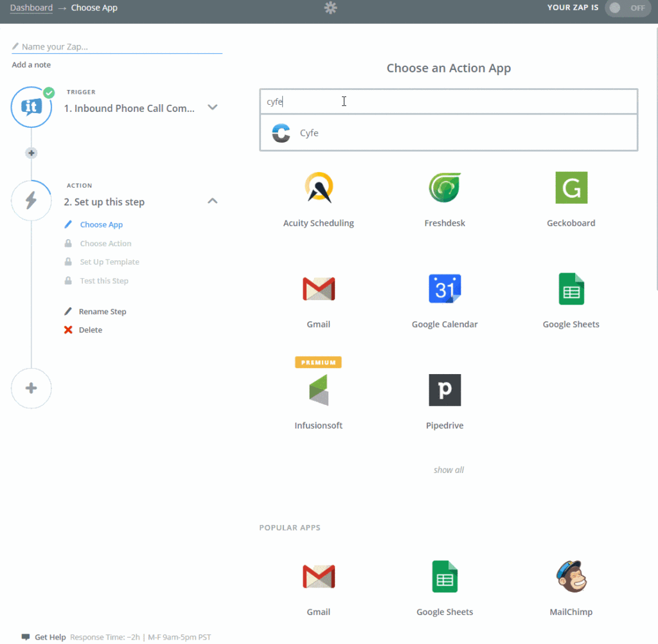658x644 pixels.
Task: Pick Google Sheets icon above show all
Action: click(571, 289)
